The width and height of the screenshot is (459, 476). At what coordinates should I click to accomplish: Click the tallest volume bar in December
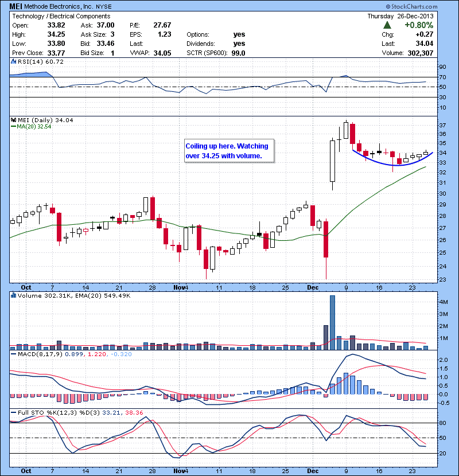[332, 322]
